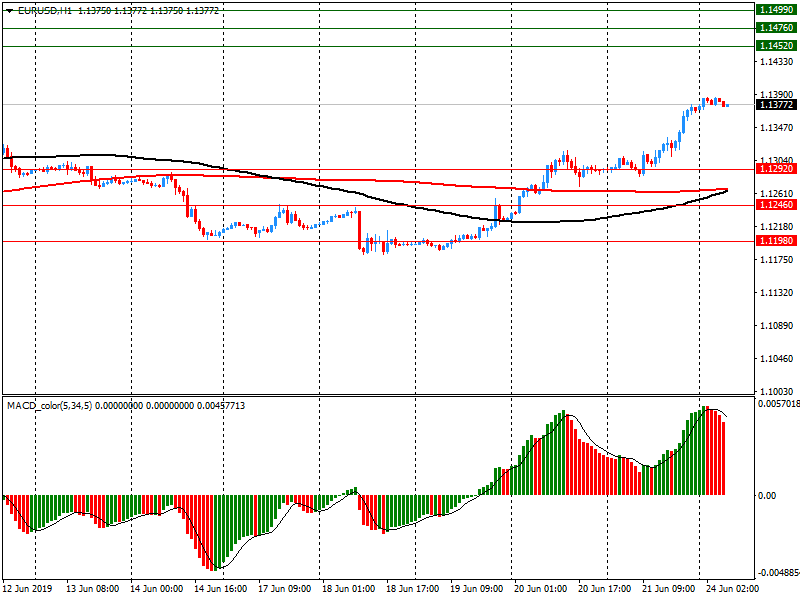Viewport: 800px width, 600px height.
Task: Click the 12 Jun 2019 date label
Action: [28, 588]
